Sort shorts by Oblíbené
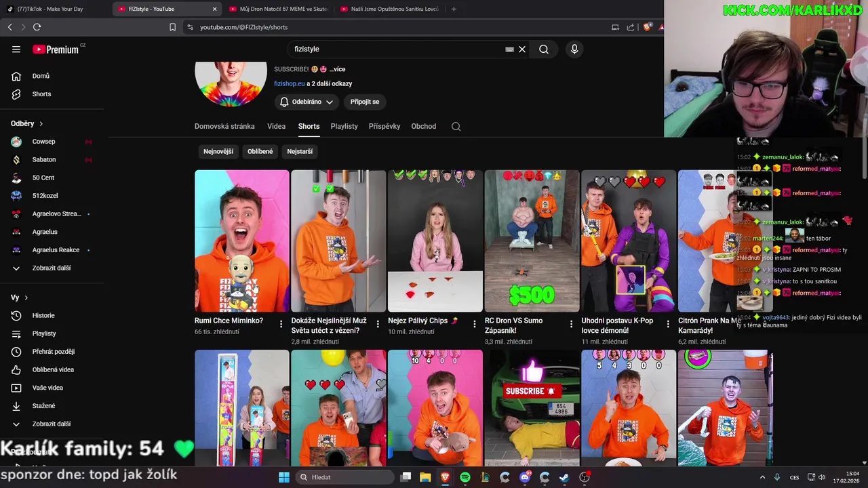This screenshot has width=868, height=488. pyautogui.click(x=260, y=152)
